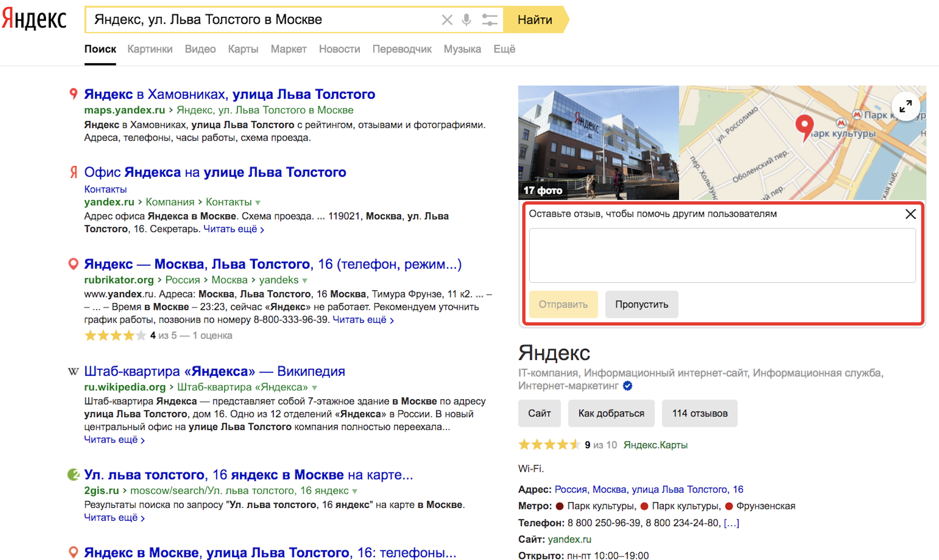The height and width of the screenshot is (560, 939).
Task: Switch to the Картинки tab
Action: pyautogui.click(x=150, y=49)
